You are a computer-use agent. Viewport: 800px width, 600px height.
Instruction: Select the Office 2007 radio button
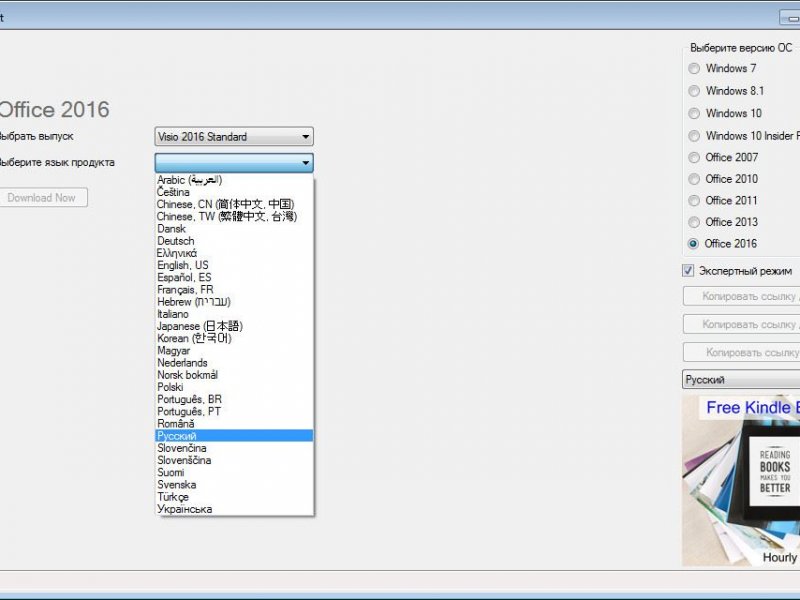(x=694, y=158)
